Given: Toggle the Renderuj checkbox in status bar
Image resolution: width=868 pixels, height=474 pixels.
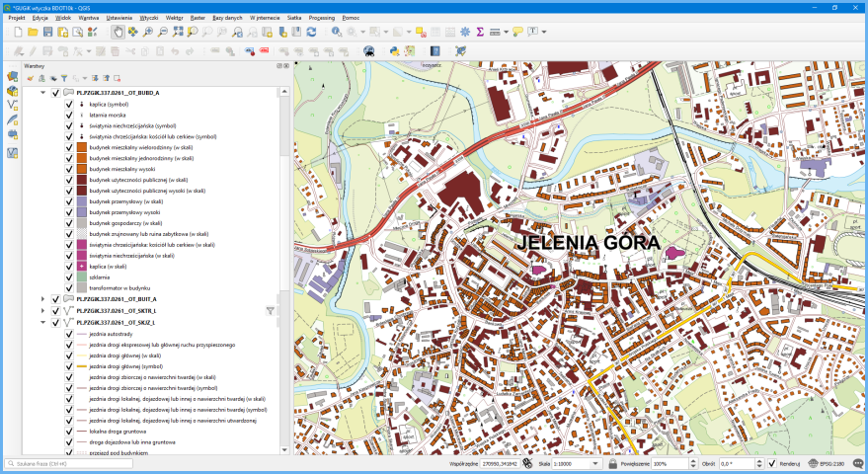Looking at the screenshot, I should 772,463.
